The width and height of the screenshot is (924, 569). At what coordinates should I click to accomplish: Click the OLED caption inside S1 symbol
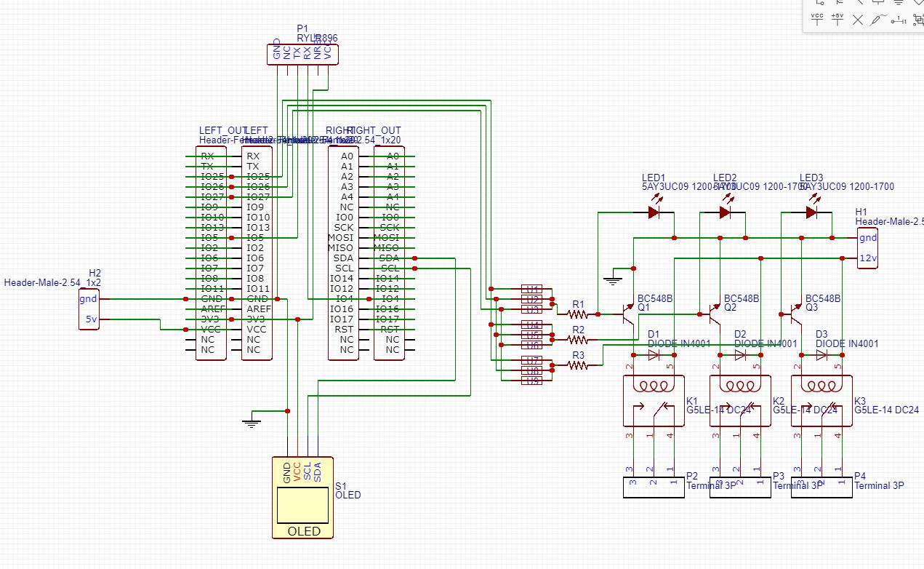pyautogui.click(x=304, y=531)
